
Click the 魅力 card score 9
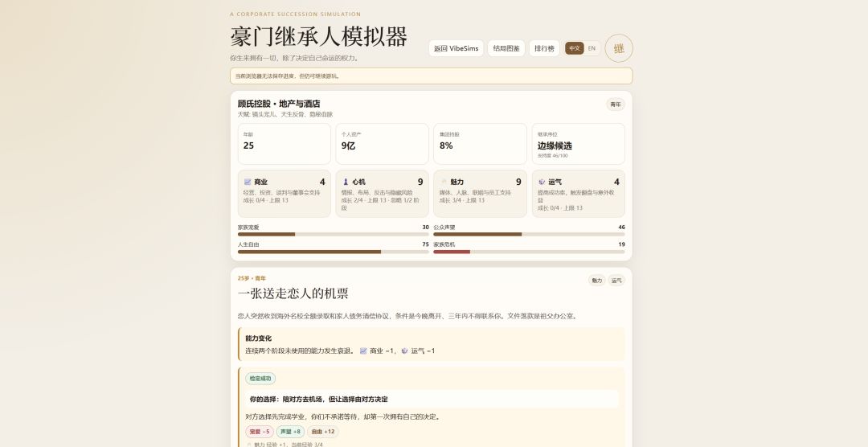[518, 182]
